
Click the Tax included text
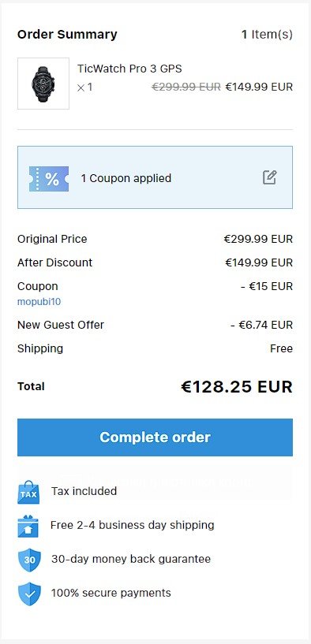click(84, 491)
